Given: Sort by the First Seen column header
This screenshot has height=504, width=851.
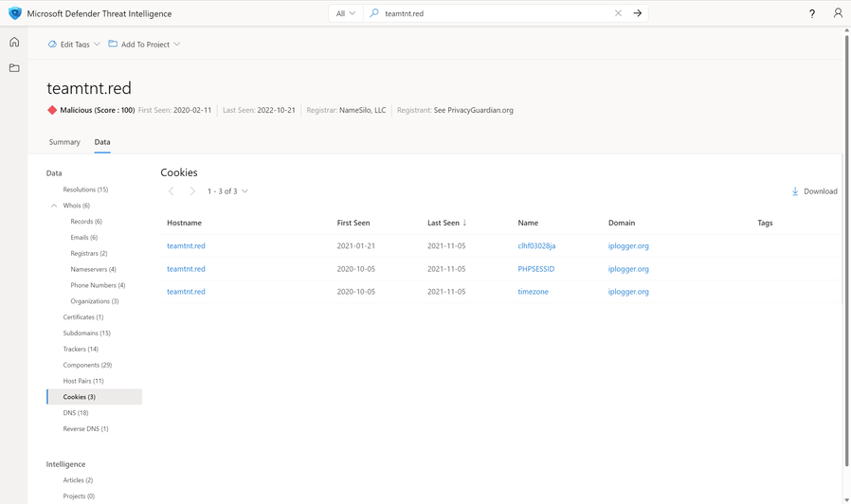Looking at the screenshot, I should pyautogui.click(x=353, y=223).
